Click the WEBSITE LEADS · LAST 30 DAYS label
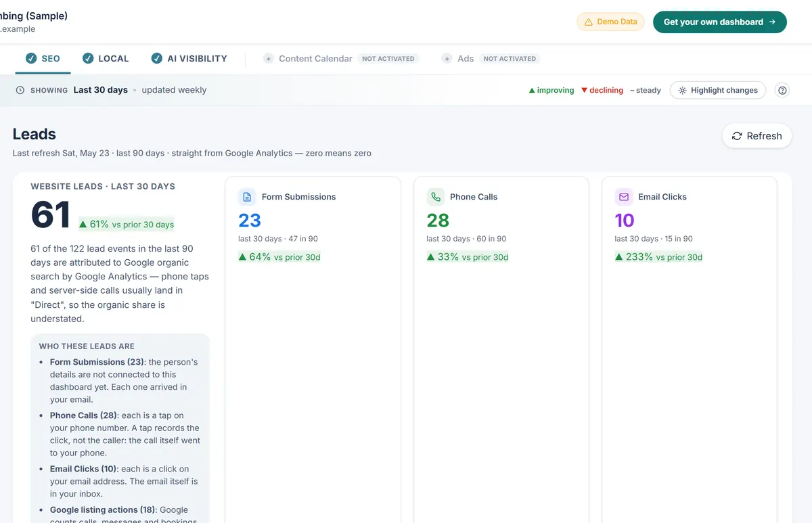This screenshot has width=812, height=523. (103, 186)
